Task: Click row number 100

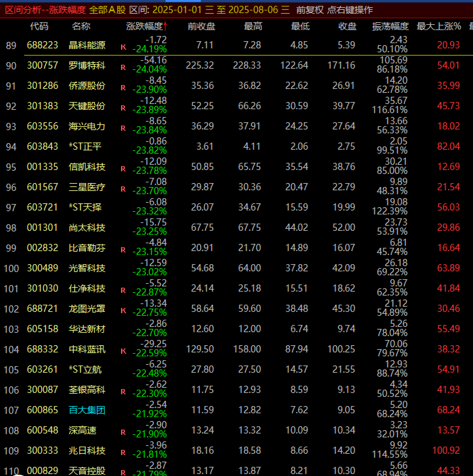Action: (x=11, y=268)
